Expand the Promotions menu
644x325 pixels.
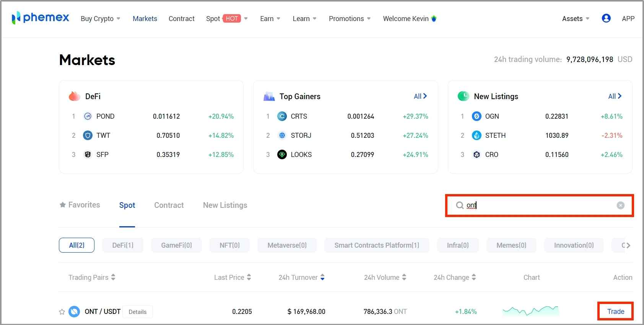click(350, 19)
